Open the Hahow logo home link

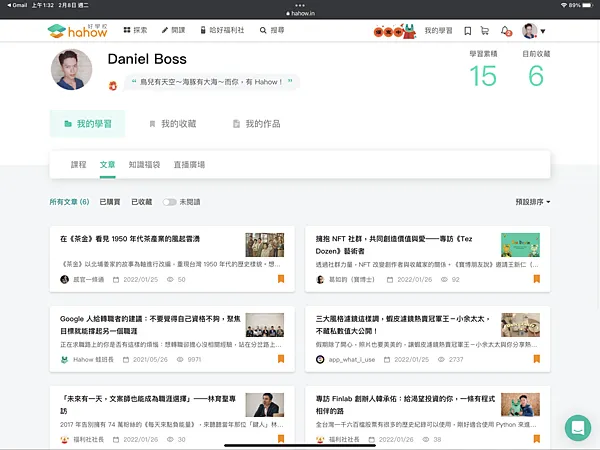coord(78,31)
